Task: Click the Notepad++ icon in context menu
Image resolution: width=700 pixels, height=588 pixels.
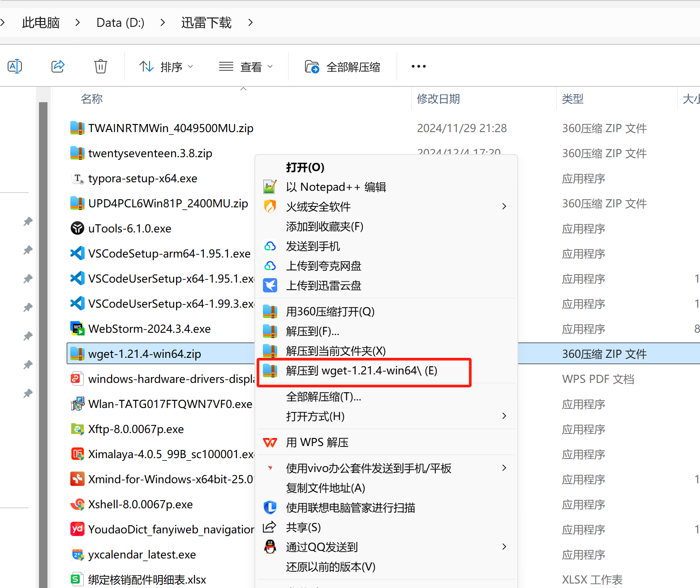Action: [270, 187]
